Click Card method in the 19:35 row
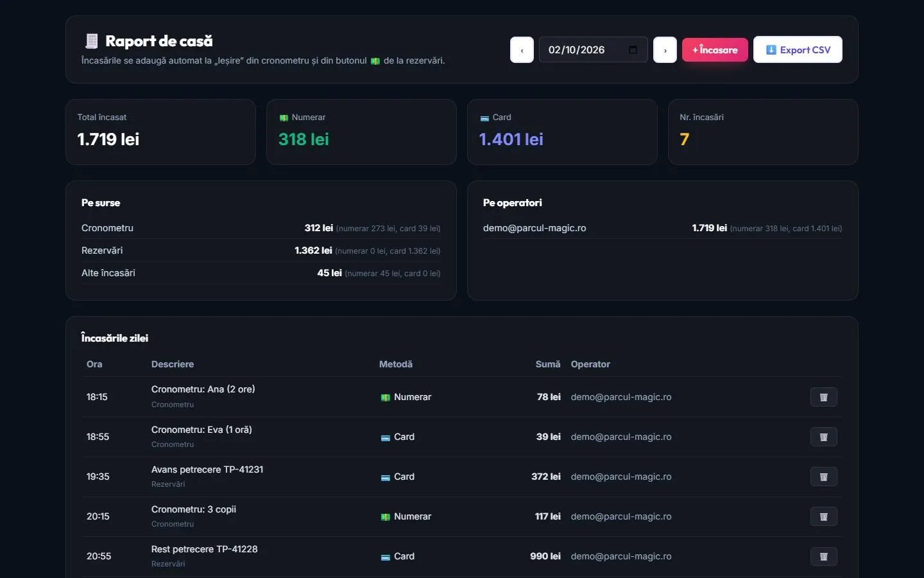The height and width of the screenshot is (578, 924). [x=398, y=477]
